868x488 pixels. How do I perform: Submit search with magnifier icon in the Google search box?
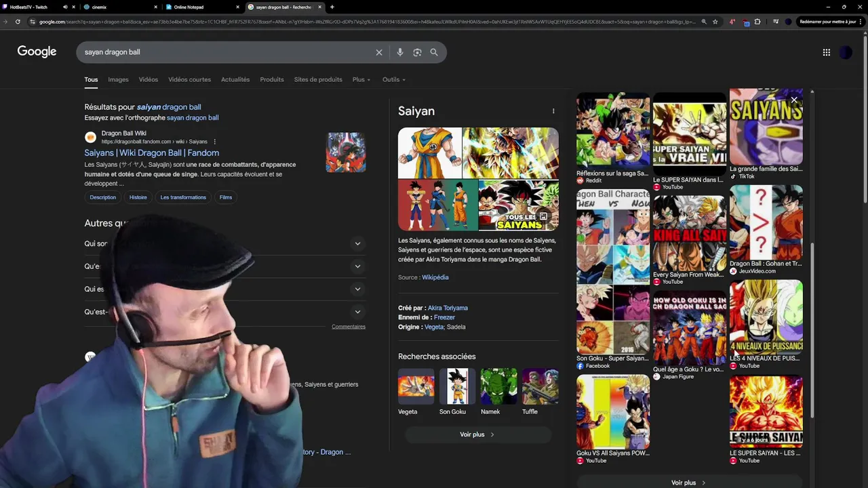coord(434,52)
